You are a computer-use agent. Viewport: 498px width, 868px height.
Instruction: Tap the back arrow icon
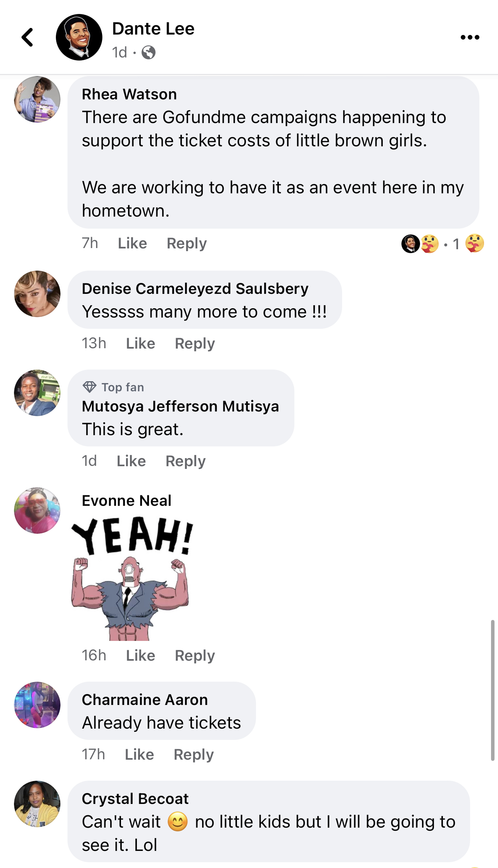[x=27, y=37]
